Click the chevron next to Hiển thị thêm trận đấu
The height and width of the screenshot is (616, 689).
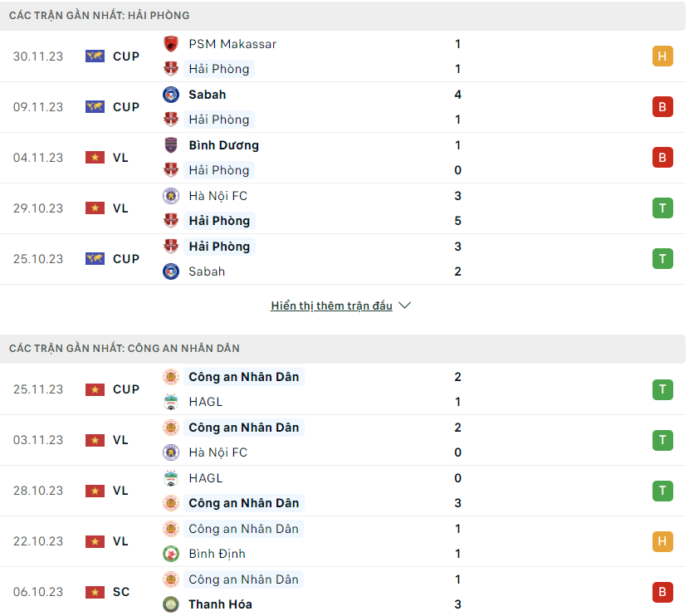click(x=404, y=306)
